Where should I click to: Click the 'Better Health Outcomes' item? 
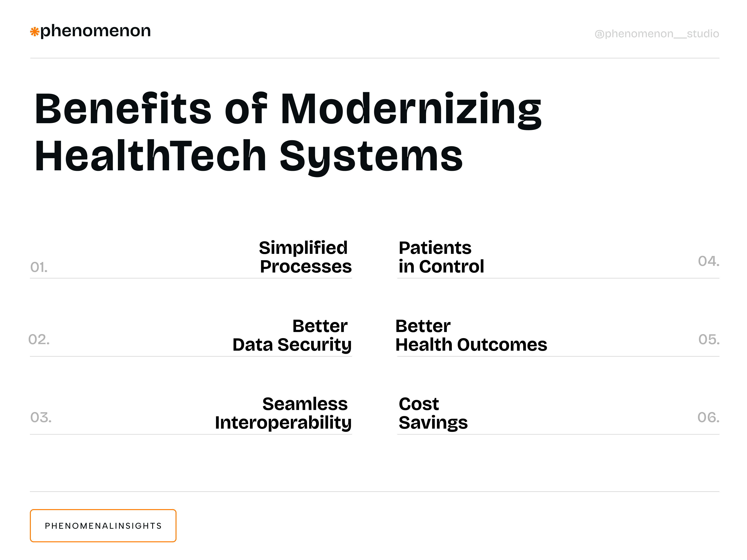point(471,335)
